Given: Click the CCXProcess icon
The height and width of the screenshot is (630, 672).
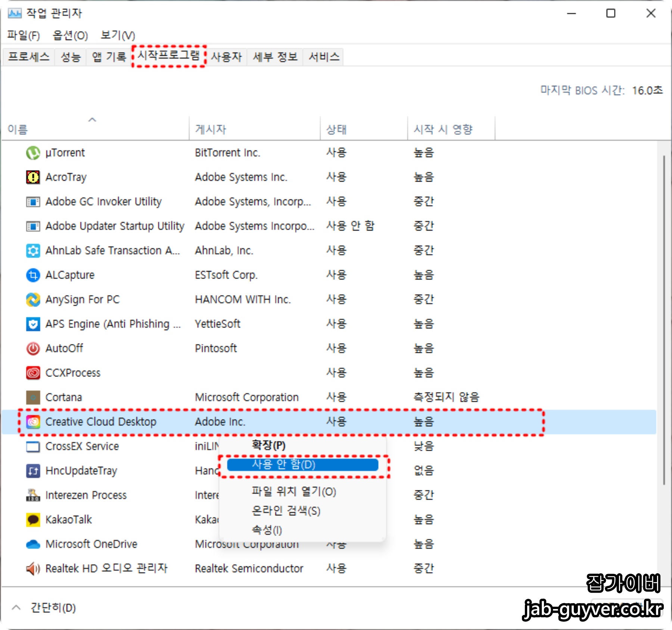Looking at the screenshot, I should click(x=33, y=373).
